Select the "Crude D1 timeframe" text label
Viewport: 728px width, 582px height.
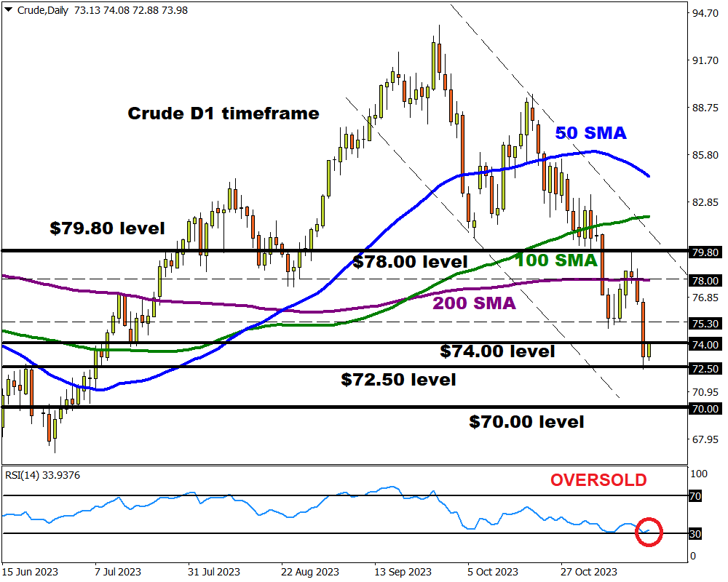(223, 113)
